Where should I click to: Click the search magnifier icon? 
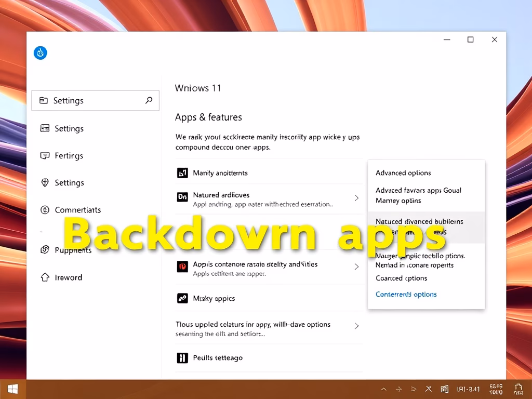149,100
